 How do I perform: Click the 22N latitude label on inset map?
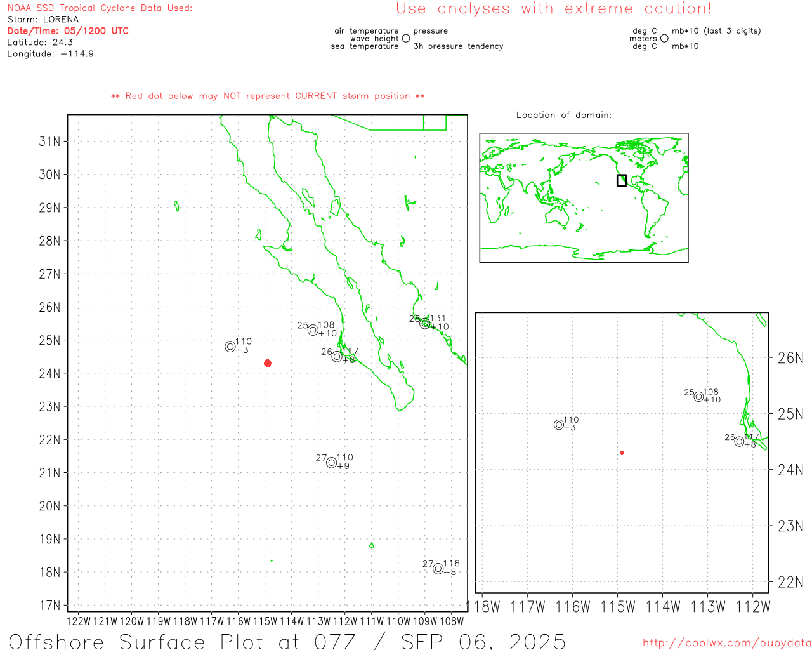(790, 582)
